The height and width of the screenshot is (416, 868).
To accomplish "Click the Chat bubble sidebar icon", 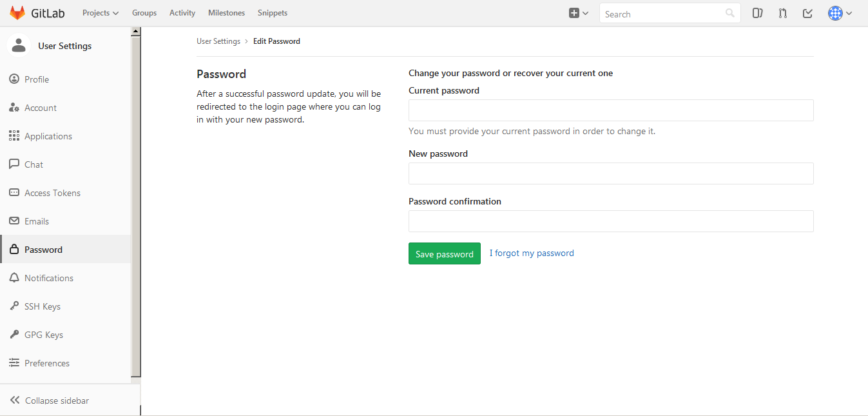I will point(14,164).
